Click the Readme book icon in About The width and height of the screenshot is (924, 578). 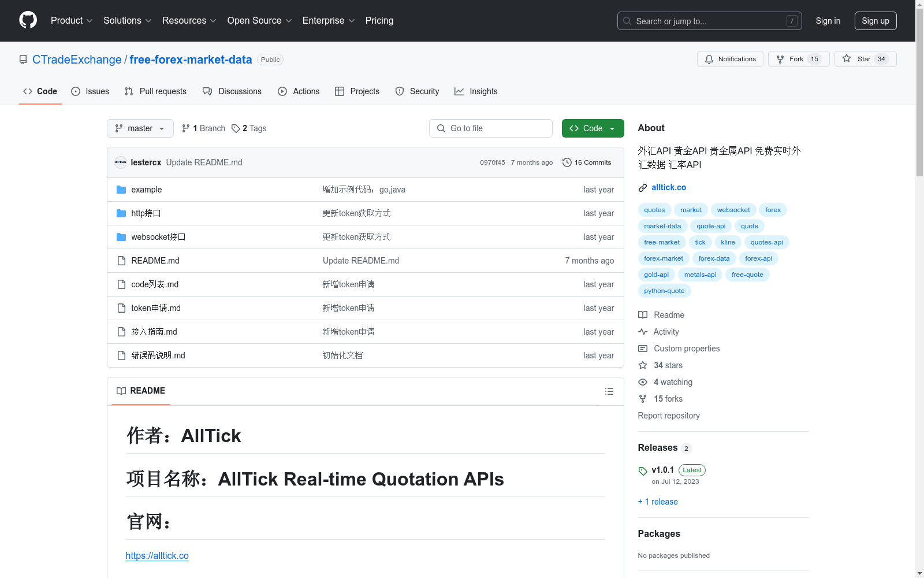pos(643,315)
